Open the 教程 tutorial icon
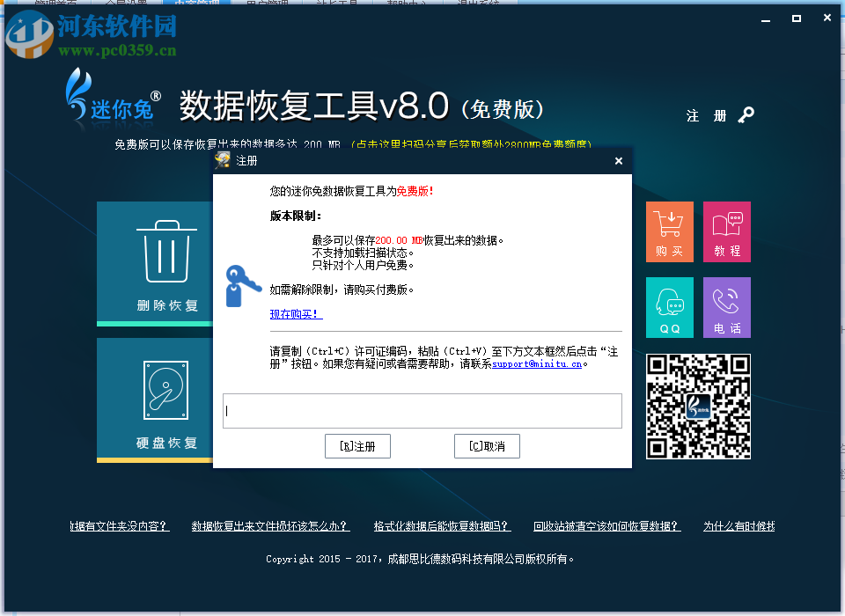 726,231
